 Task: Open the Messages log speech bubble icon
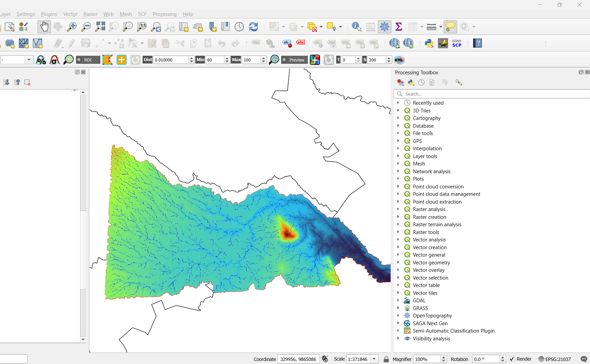coord(584,359)
